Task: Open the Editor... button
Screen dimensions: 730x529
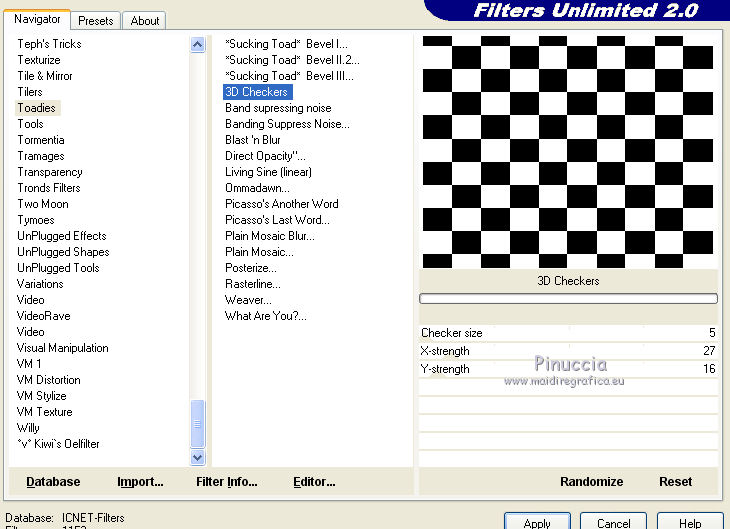Action: 314,482
